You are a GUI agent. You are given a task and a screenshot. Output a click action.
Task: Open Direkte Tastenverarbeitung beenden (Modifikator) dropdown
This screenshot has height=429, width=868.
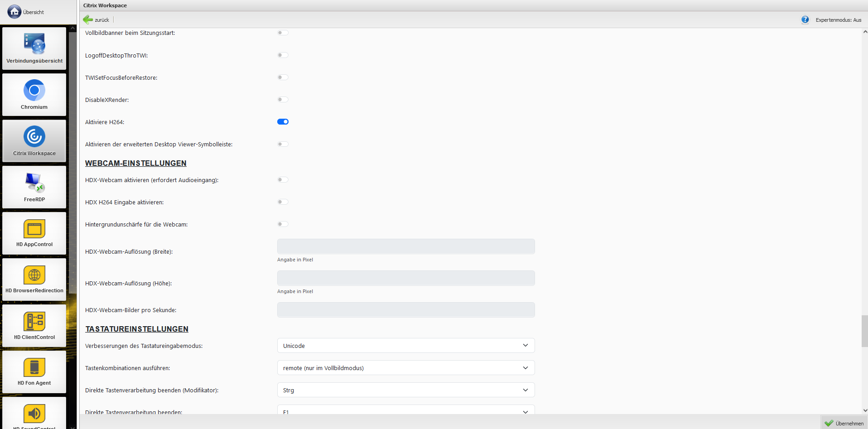pos(406,390)
